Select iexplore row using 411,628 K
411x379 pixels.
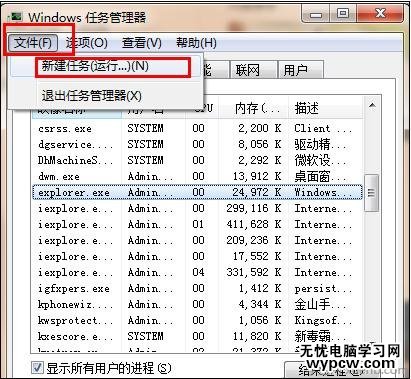[197, 224]
